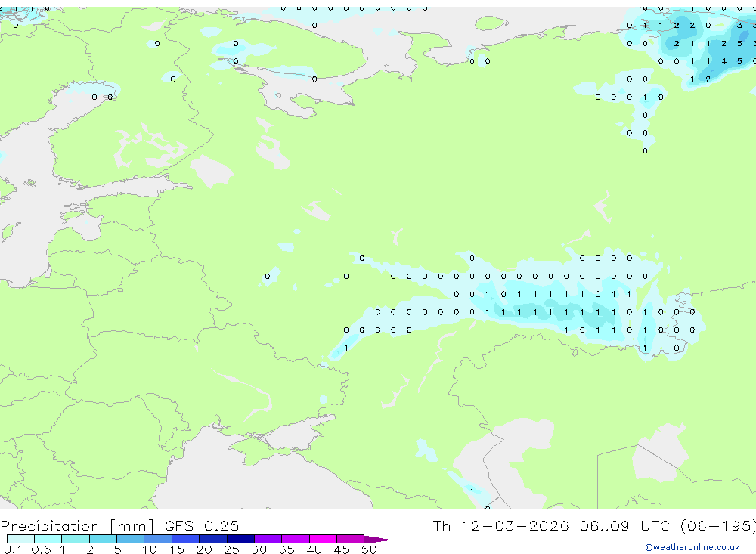Click the '0.5' legend scale label
Screen dimensions: 756x554
coord(41,549)
